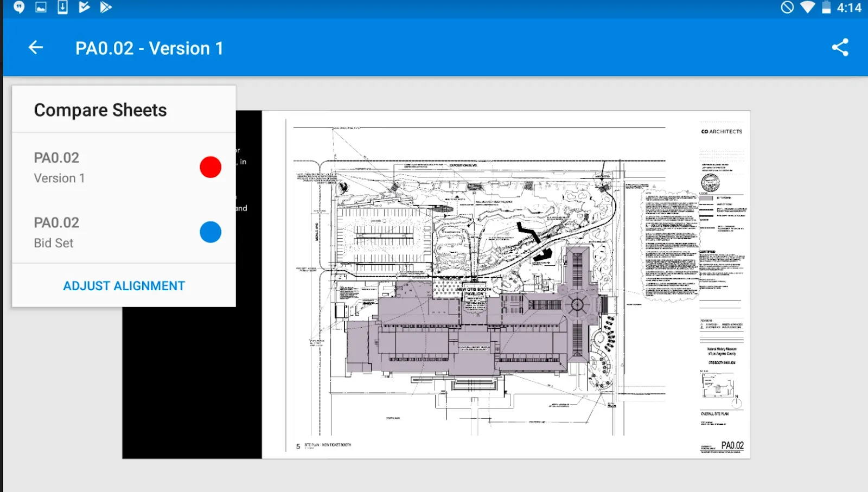Open the share options for this sheet

pos(840,47)
